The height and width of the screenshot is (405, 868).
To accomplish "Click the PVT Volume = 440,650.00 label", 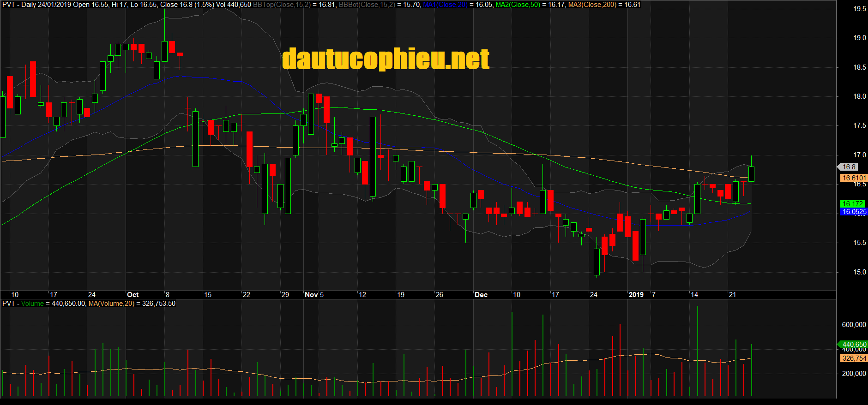I will pos(44,304).
